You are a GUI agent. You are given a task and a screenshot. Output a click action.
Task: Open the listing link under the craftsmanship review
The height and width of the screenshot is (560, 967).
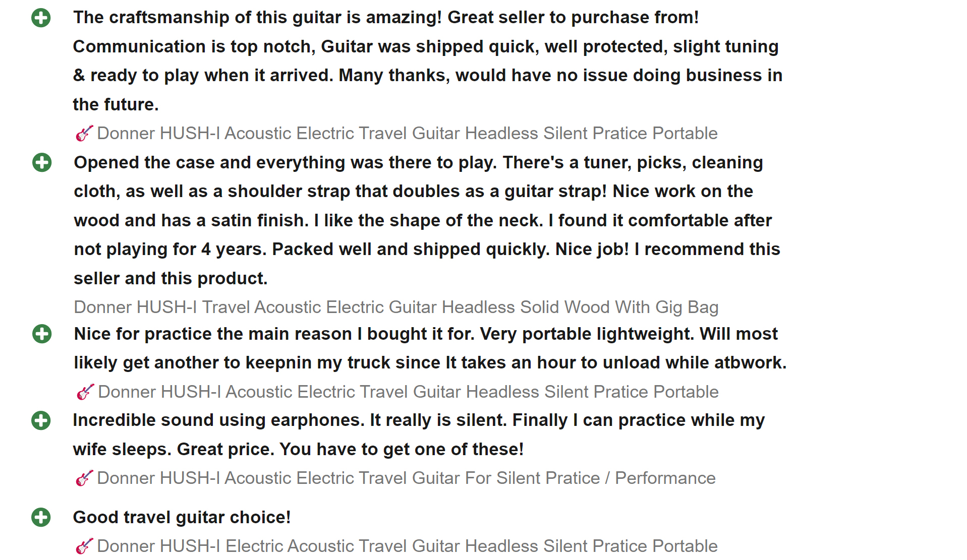click(x=407, y=134)
